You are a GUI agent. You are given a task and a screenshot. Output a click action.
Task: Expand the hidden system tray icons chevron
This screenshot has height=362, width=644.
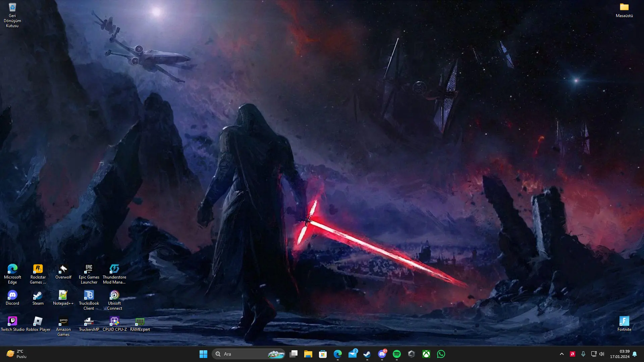562,354
